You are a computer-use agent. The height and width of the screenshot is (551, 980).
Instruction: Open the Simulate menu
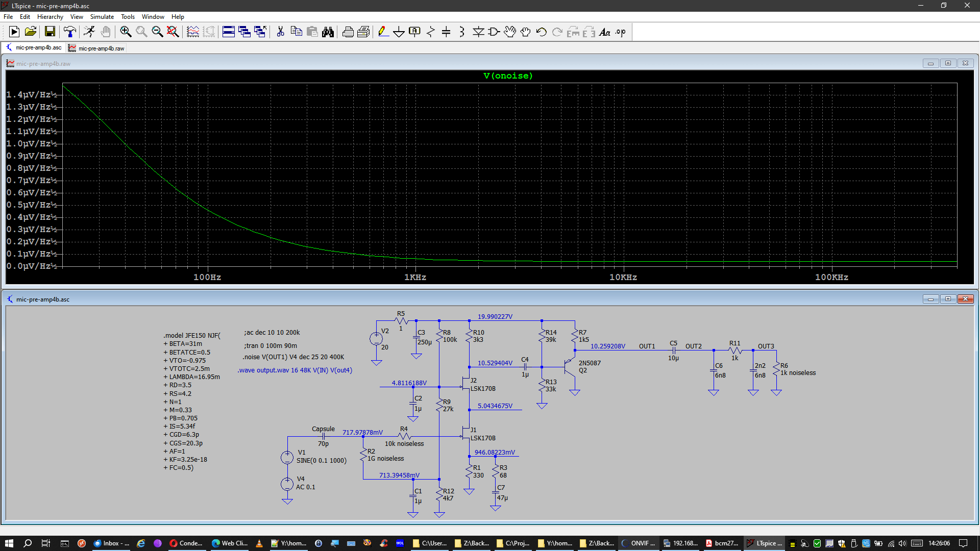tap(102, 16)
